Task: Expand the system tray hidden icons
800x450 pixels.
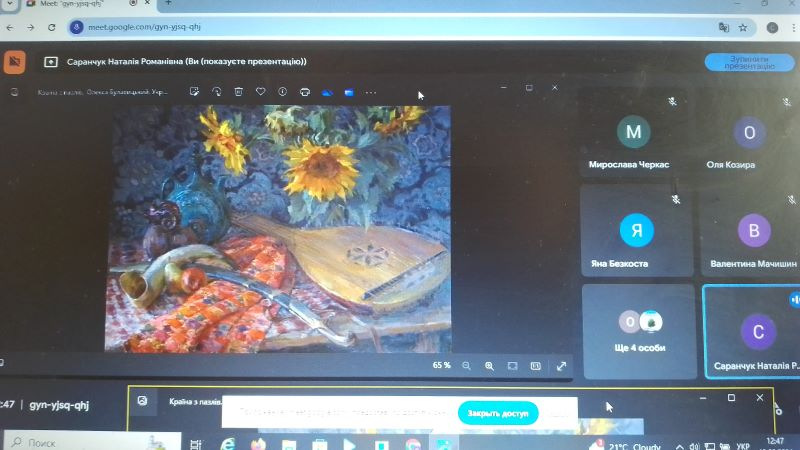Action: [x=680, y=446]
